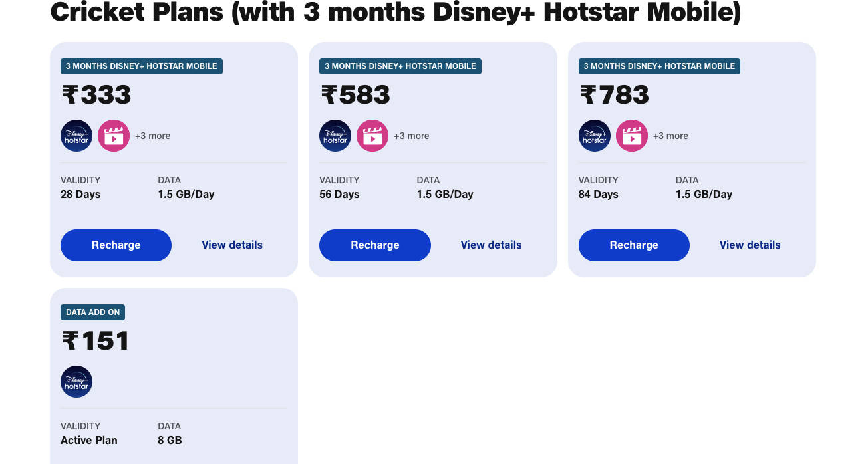868x464 pixels.
Task: View details of the ₹783 plan
Action: [750, 245]
